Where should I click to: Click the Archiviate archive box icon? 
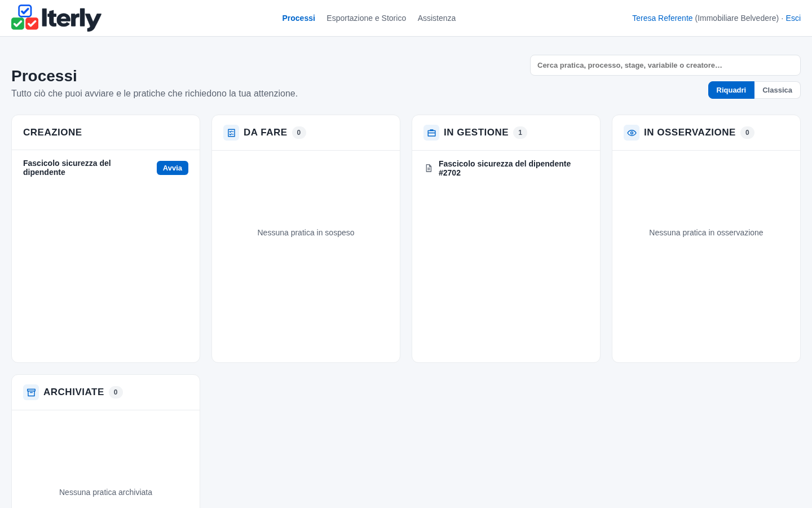(x=31, y=392)
